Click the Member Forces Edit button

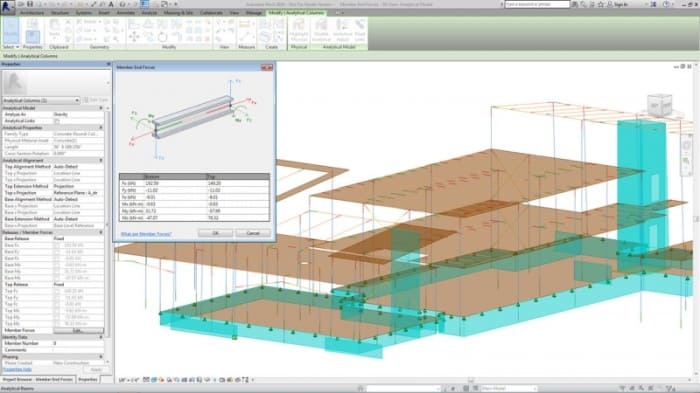click(x=78, y=330)
